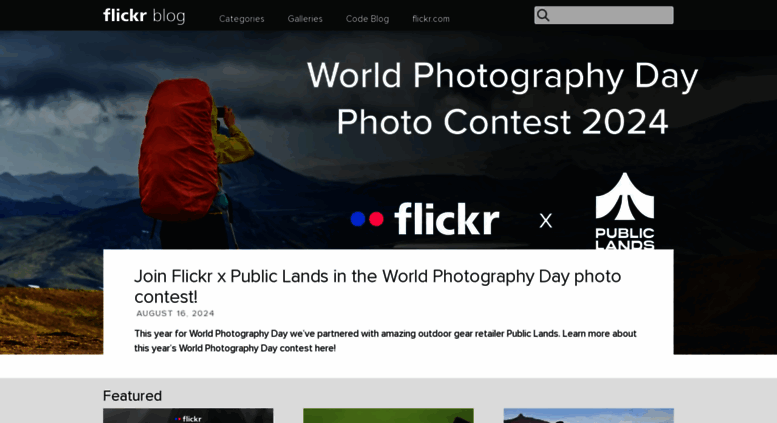Visit the flickr.com nav link
Image resolution: width=777 pixels, height=423 pixels.
(431, 19)
